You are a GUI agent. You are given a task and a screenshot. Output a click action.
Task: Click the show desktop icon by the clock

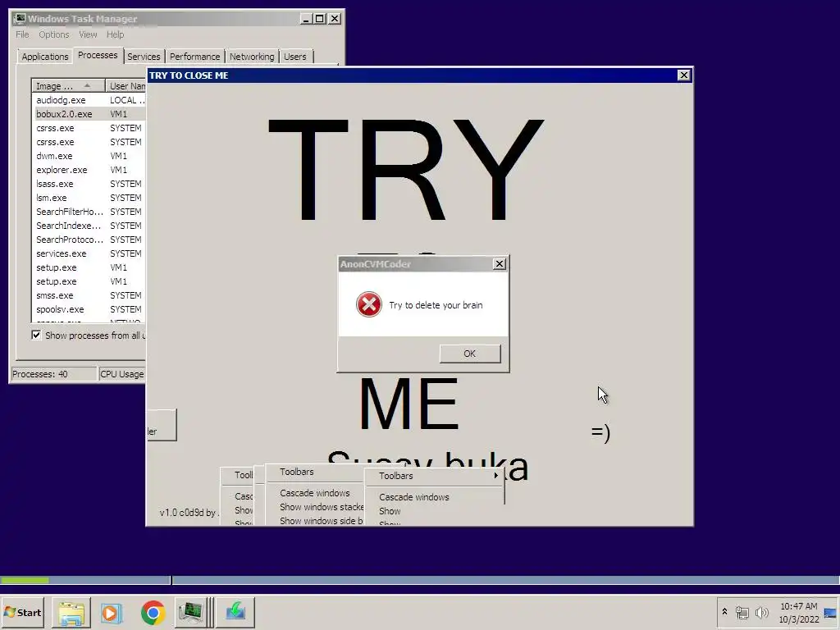coord(831,612)
